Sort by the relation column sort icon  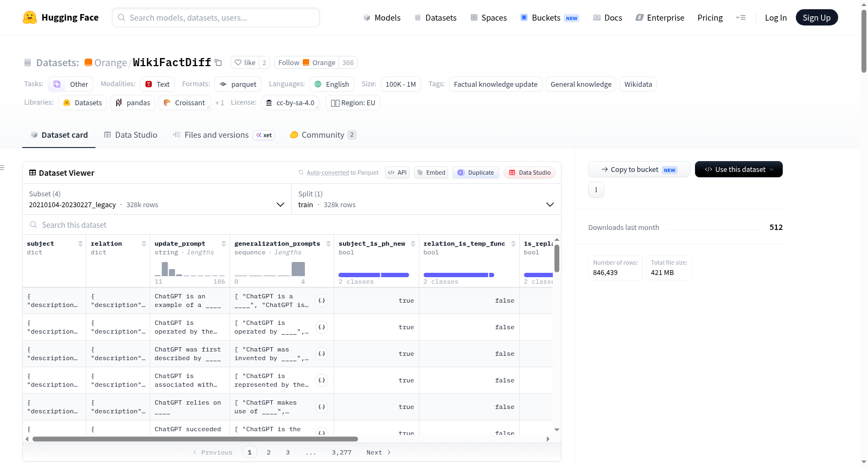click(144, 244)
